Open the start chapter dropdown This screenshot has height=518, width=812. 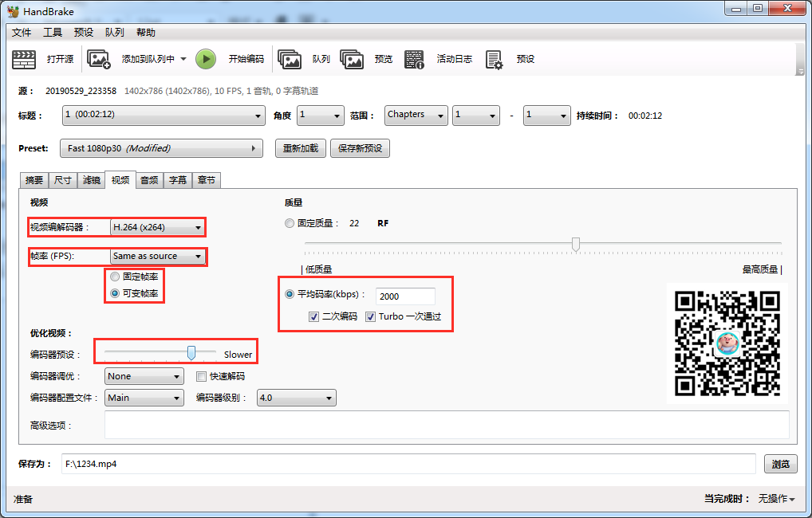pyautogui.click(x=476, y=116)
